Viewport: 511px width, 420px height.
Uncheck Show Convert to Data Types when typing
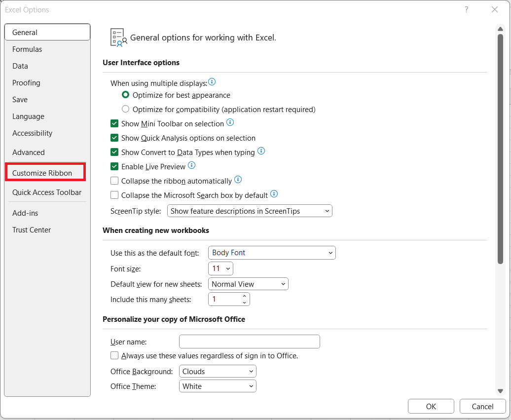pos(114,153)
